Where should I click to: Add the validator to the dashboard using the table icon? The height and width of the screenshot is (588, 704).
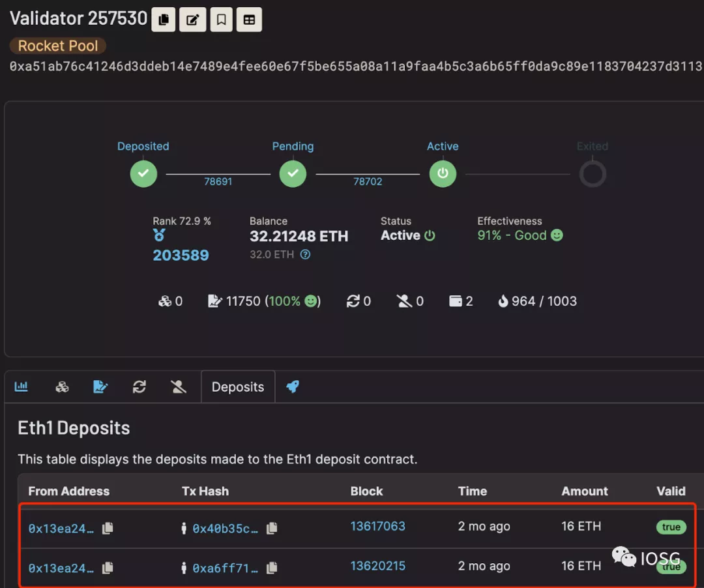click(249, 20)
